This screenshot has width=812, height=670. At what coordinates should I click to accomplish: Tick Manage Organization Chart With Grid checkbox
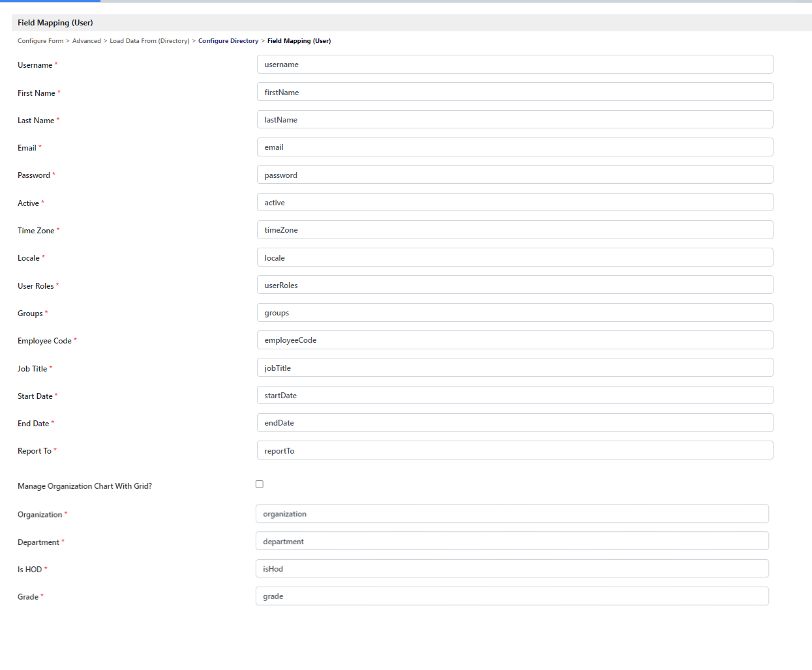pyautogui.click(x=260, y=484)
